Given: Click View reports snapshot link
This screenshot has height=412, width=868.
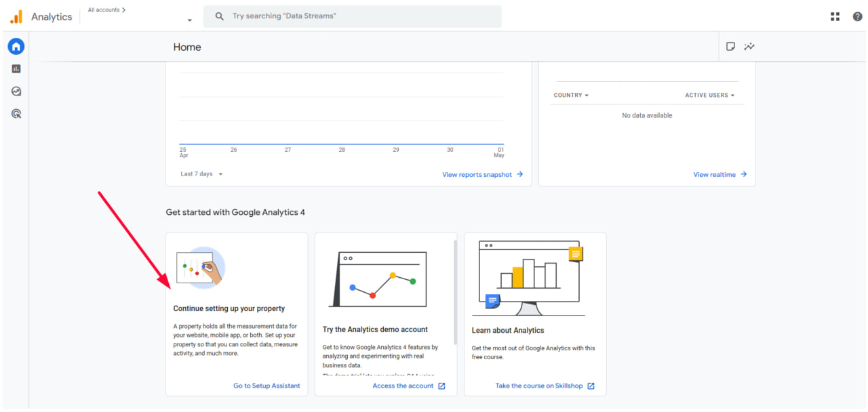Looking at the screenshot, I should 477,175.
